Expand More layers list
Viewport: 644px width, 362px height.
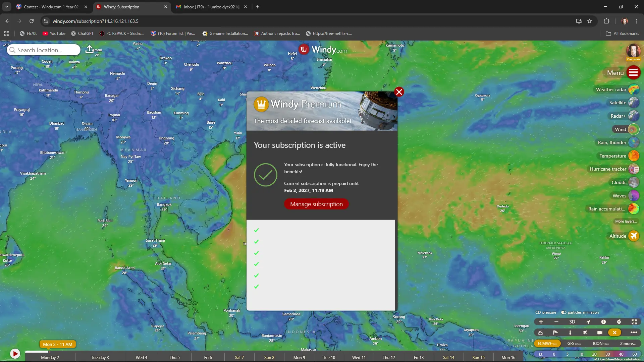click(x=626, y=221)
